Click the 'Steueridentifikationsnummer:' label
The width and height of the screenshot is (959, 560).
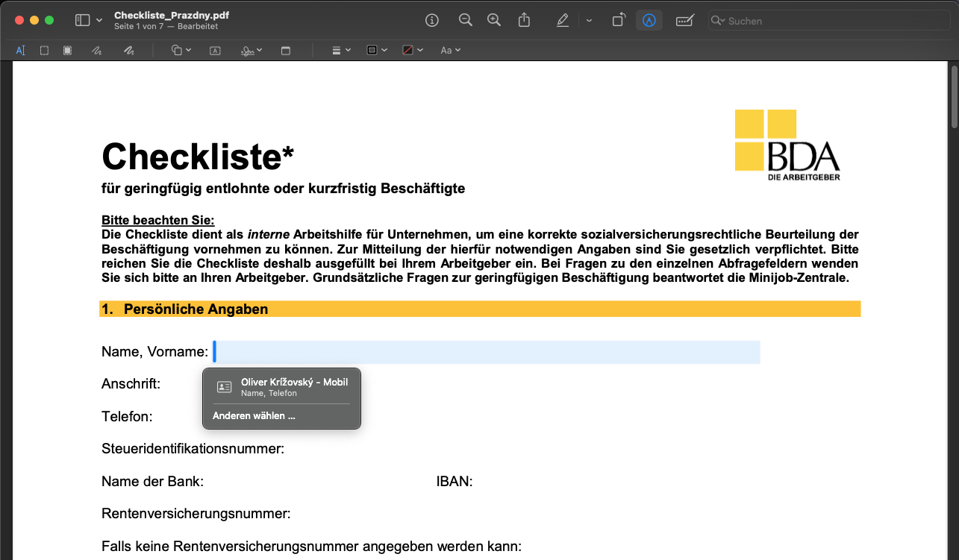click(x=193, y=449)
